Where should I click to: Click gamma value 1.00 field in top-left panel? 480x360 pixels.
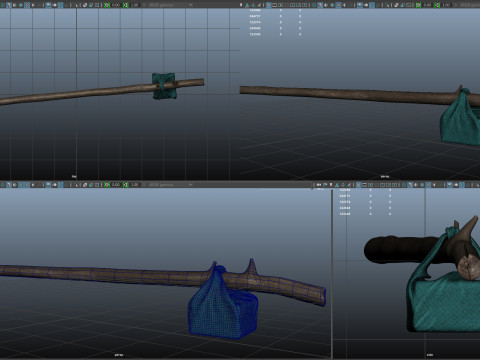[134, 5]
